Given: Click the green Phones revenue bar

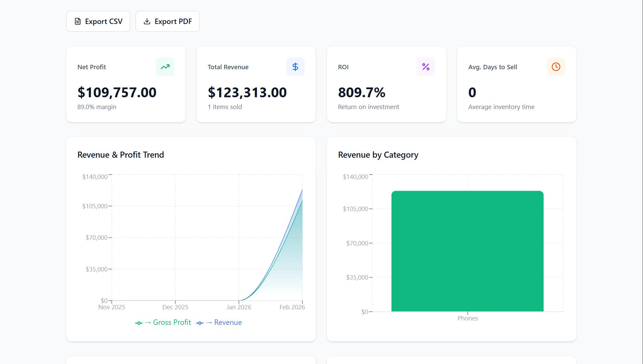Looking at the screenshot, I should (x=467, y=251).
